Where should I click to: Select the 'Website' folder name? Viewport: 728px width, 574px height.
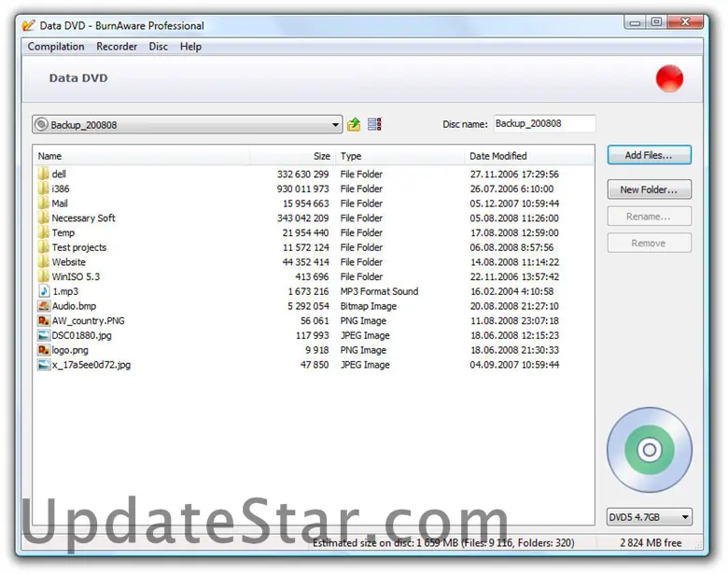tap(69, 261)
